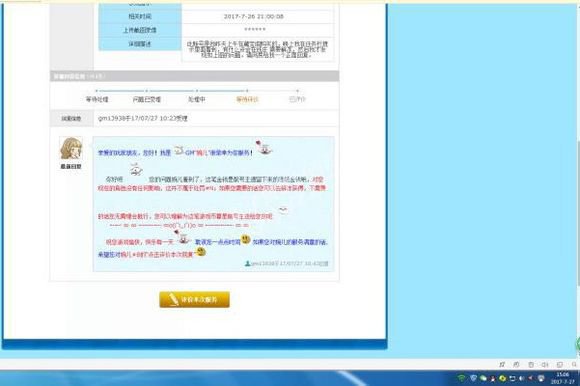The image size is (580, 386).
Task: Click the speaker volume tray icon
Action: tap(522, 378)
